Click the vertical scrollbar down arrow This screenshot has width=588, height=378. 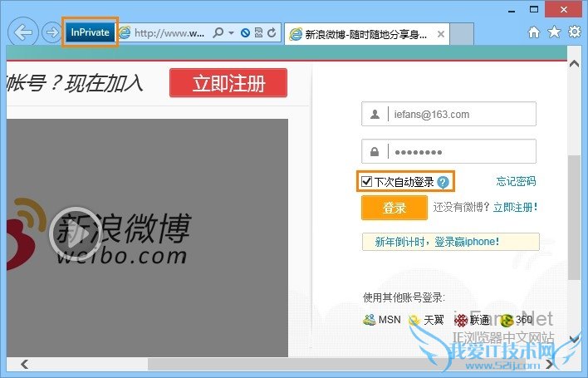574,338
